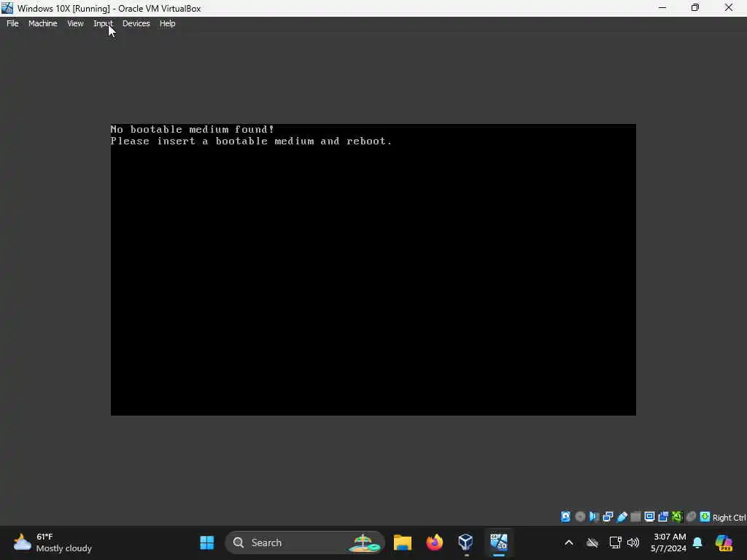The width and height of the screenshot is (747, 560).
Task: Click inside the black VM screen
Action: [x=373, y=270]
